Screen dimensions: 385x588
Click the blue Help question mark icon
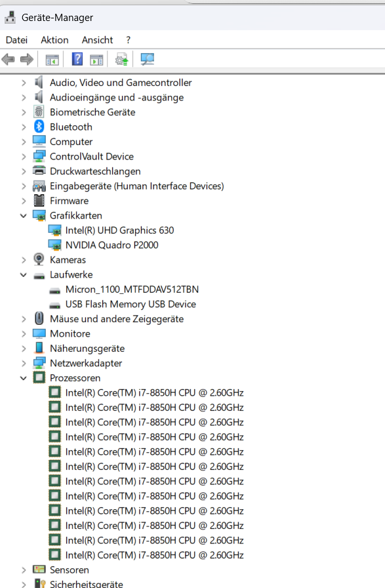[x=77, y=59]
